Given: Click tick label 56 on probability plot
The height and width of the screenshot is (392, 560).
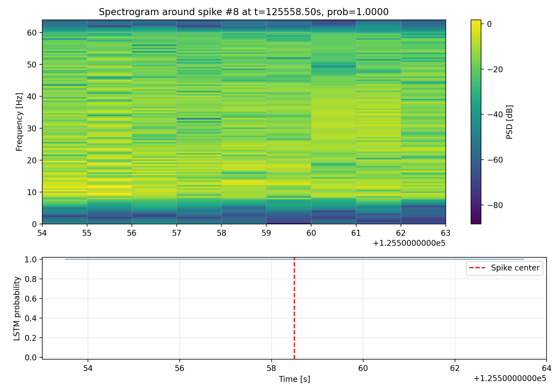Looking at the screenshot, I should 179,368.
